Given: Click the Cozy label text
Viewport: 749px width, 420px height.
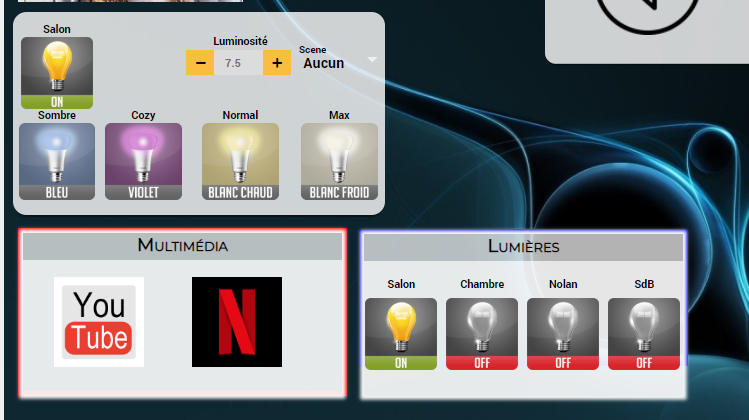Looking at the screenshot, I should 143,115.
